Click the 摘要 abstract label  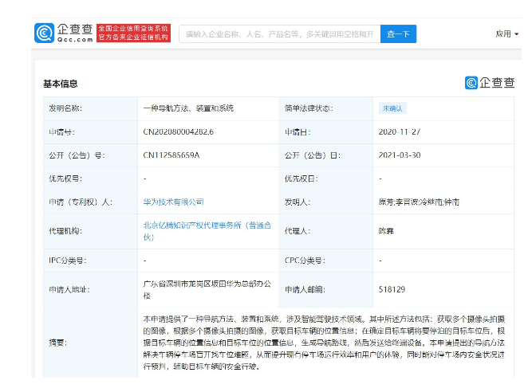tap(58, 343)
